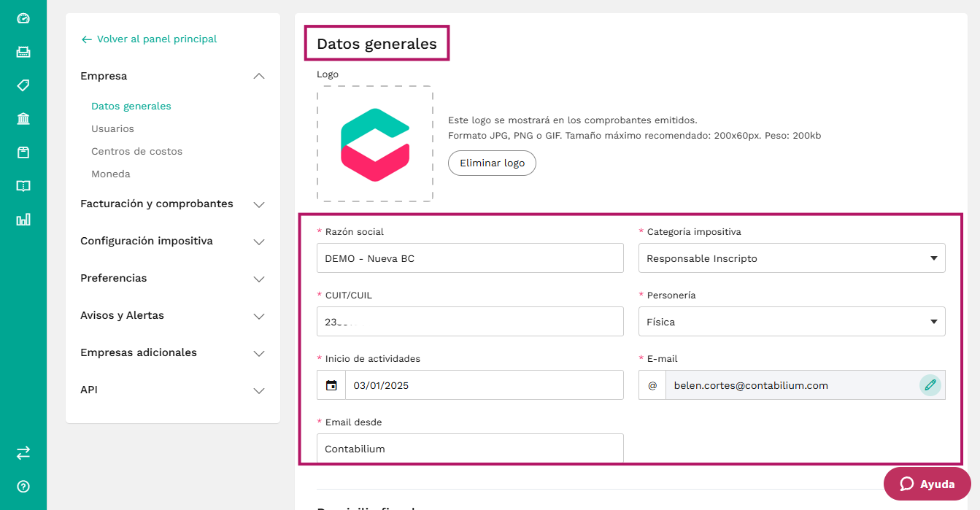
Task: Click the pencil edit icon beside E-mail
Action: pos(930,385)
